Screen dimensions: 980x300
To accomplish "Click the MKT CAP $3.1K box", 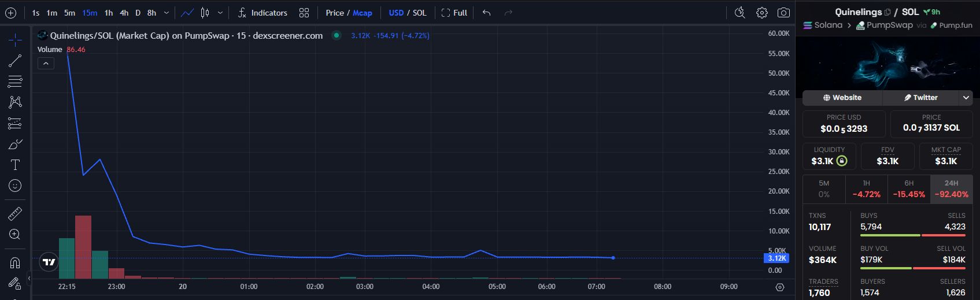I will coord(946,156).
